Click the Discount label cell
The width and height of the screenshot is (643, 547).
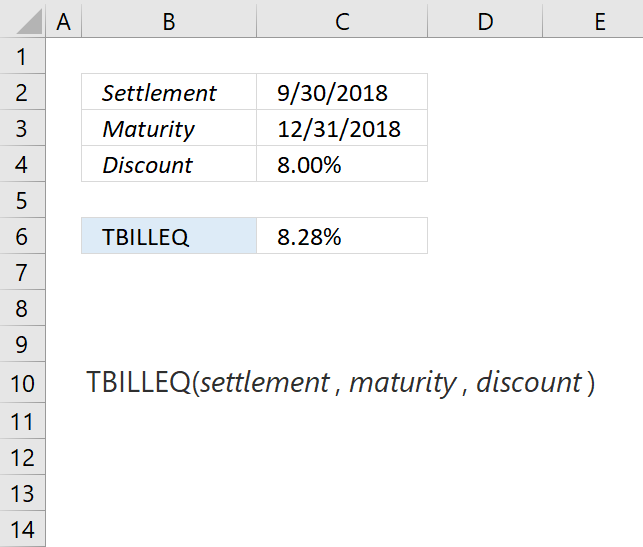[x=169, y=164]
